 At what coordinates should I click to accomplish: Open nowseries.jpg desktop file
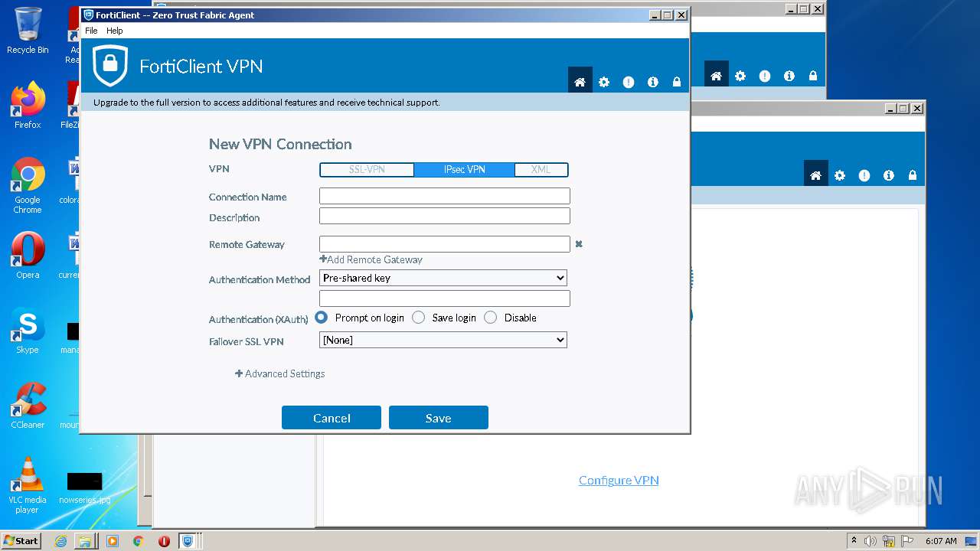[84, 487]
